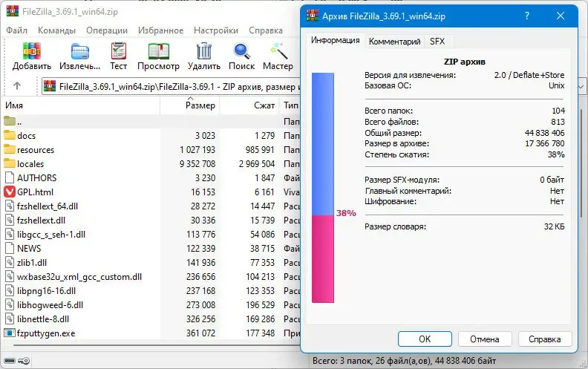588x369 pixels.
Task: Sort by Сжат column header
Action: (x=249, y=105)
